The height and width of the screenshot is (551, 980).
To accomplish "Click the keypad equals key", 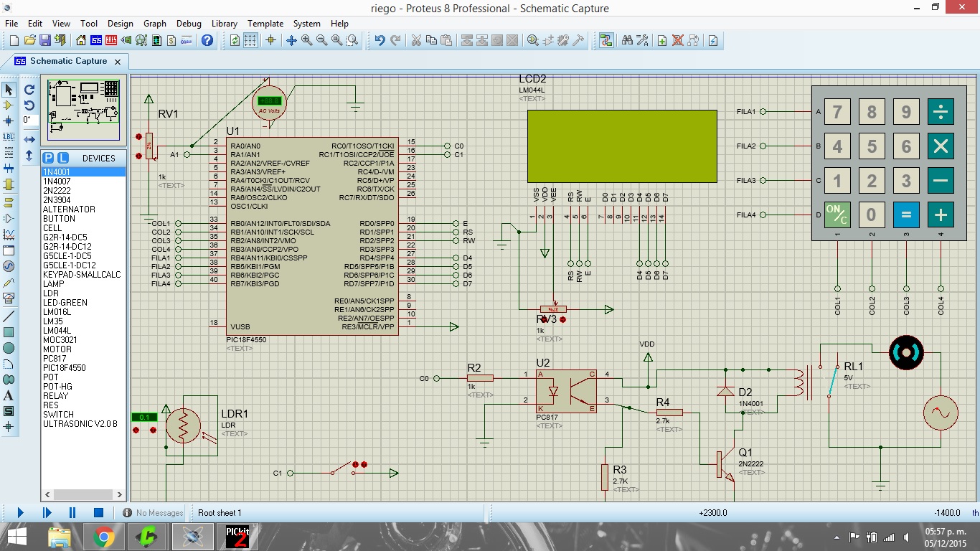I will click(x=906, y=215).
